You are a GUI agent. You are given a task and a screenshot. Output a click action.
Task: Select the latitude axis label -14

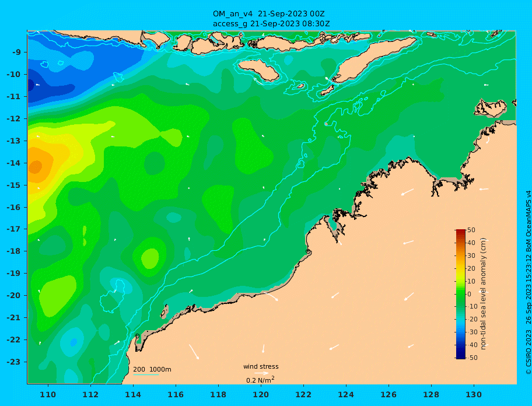point(13,163)
